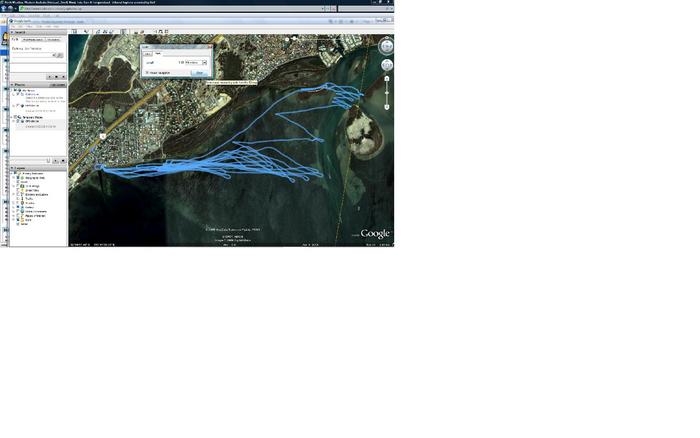Screen dimensions: 700x438
Task: Toggle the Temporary Places checkbox
Action: [x=15, y=117]
